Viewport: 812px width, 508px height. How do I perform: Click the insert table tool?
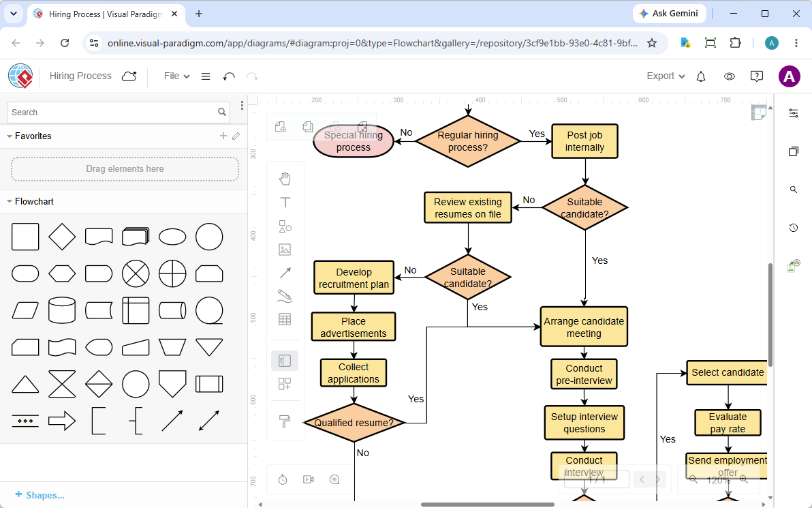[x=285, y=319]
